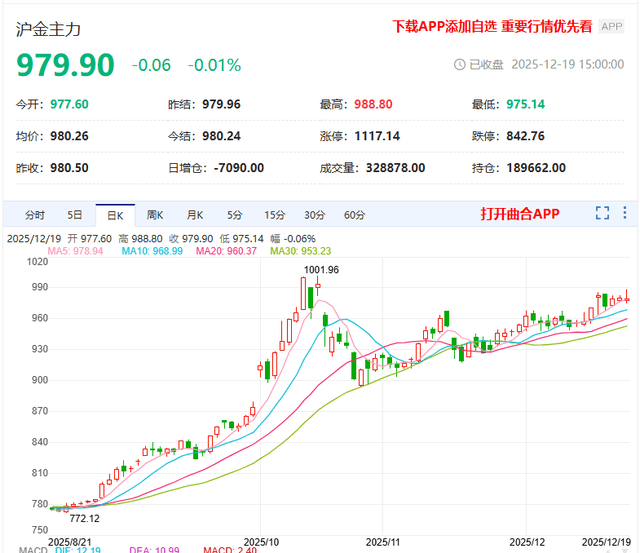Screen dimensions: 640x553
Task: Click the 昨结 value 979.96
Action: click(221, 104)
